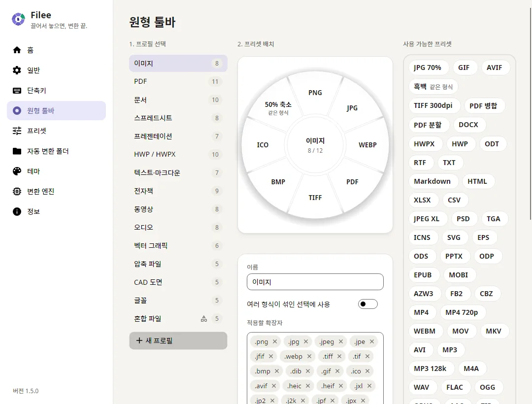This screenshot has width=532, height=404.
Task: Remove the .gif extension chip
Action: pos(337,371)
